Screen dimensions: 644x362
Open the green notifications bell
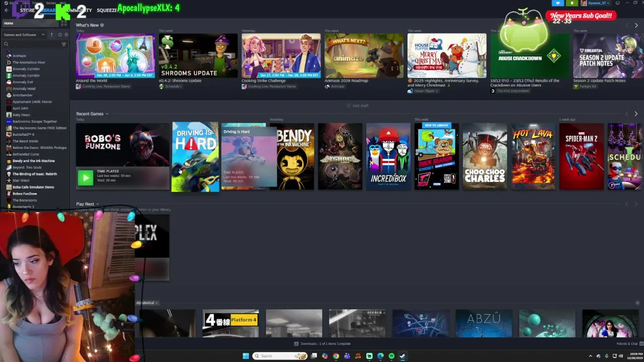tap(572, 3)
